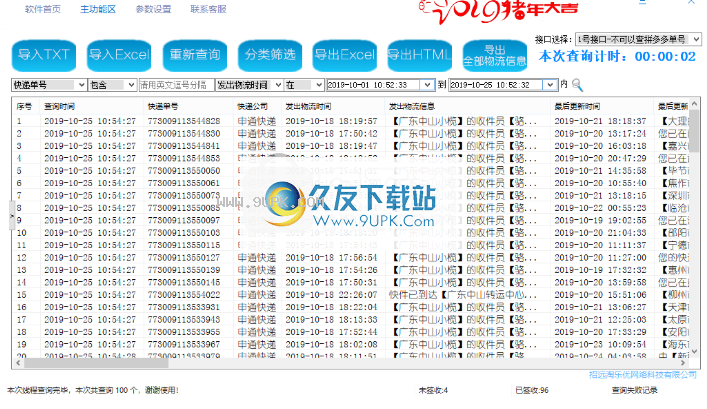The height and width of the screenshot is (409, 707).
Task: Click the vertical scrollbar thumb
Action: click(695, 131)
